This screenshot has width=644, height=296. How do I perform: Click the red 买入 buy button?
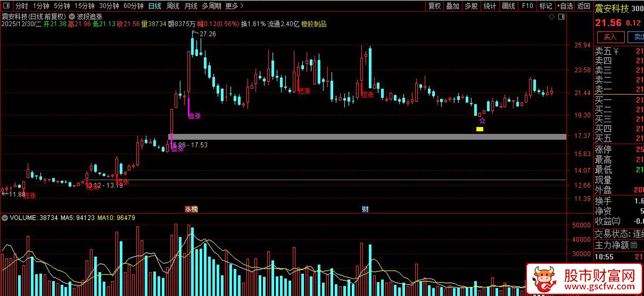pyautogui.click(x=610, y=37)
